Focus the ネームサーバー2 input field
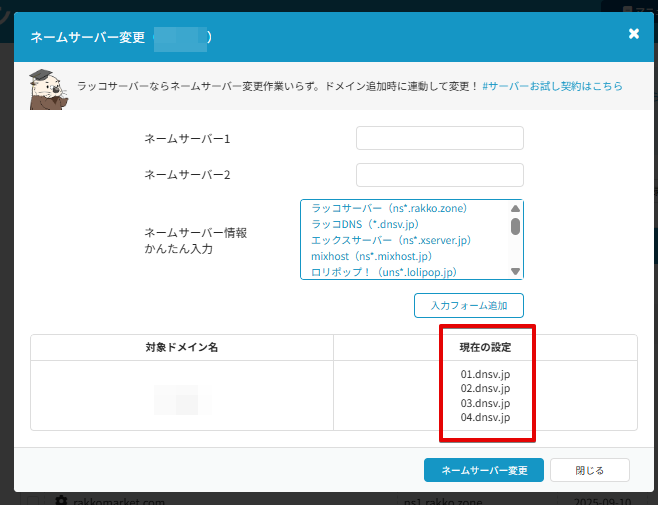 439,175
